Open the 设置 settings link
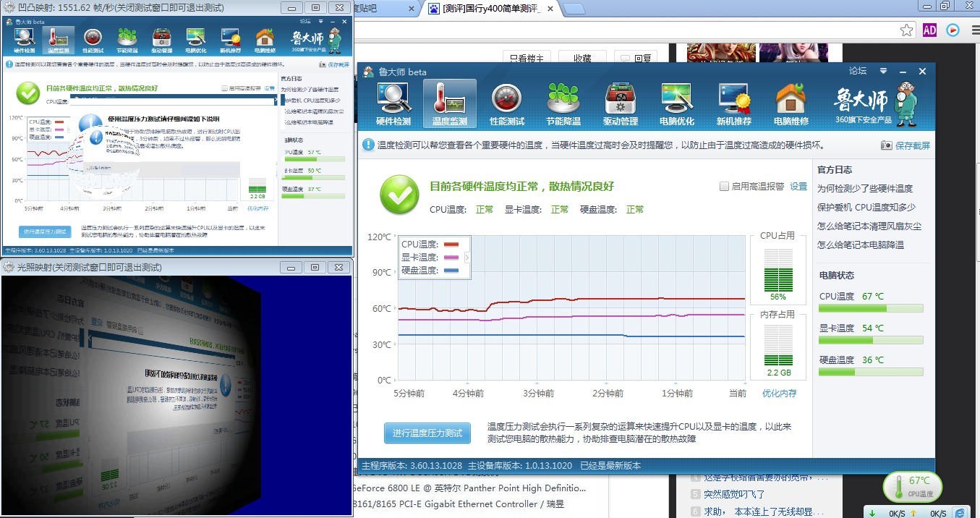Viewport: 980px width, 518px height. point(798,187)
